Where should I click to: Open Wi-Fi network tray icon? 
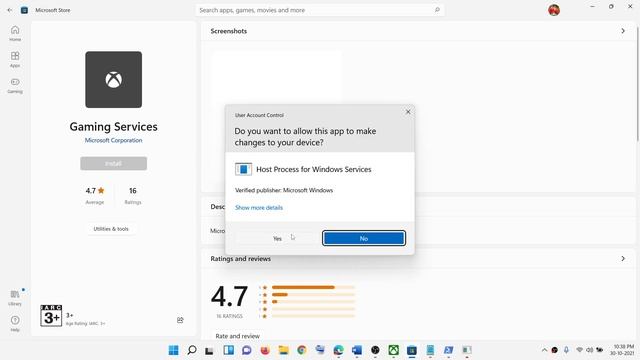580,350
